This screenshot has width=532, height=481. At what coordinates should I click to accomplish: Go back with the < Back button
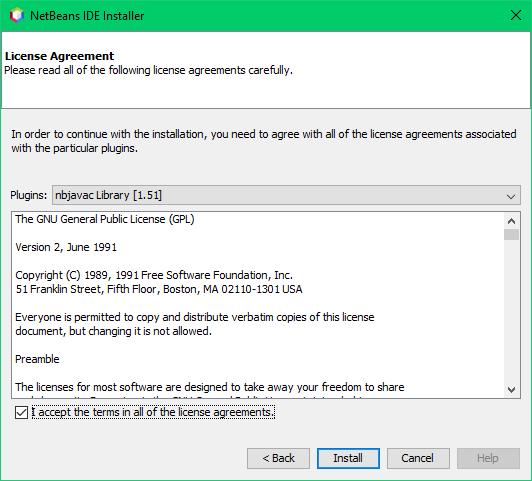point(278,458)
